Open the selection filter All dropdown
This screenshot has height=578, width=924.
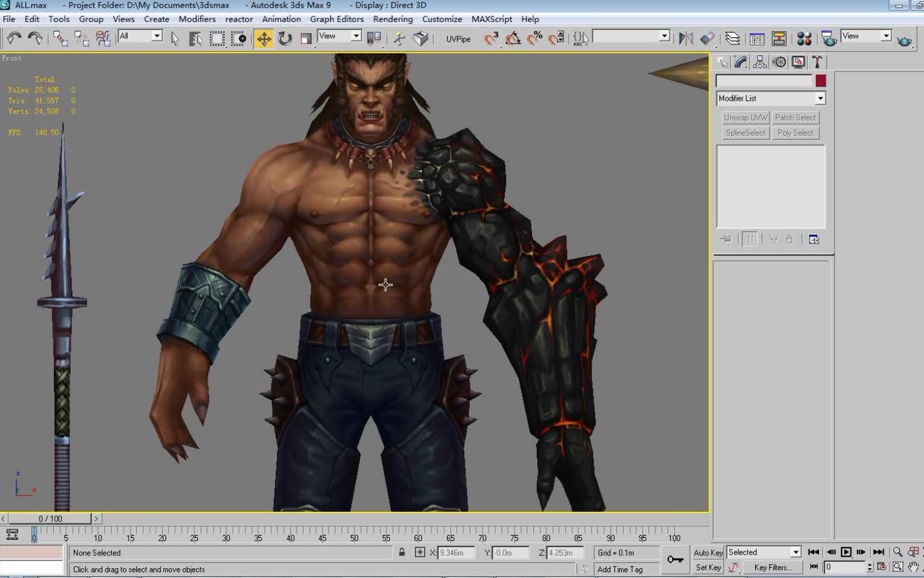(x=157, y=36)
